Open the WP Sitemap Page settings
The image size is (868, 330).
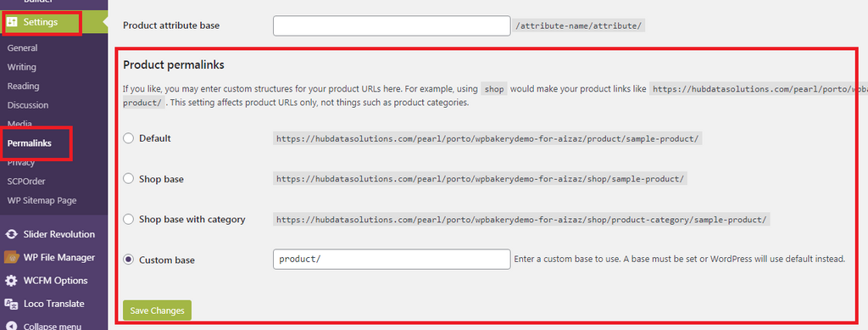pos(42,200)
